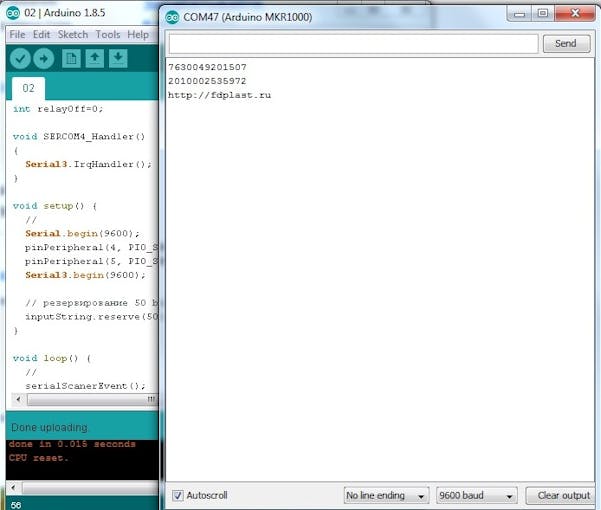Open the Help menu
This screenshot has width=601, height=510.
point(138,34)
